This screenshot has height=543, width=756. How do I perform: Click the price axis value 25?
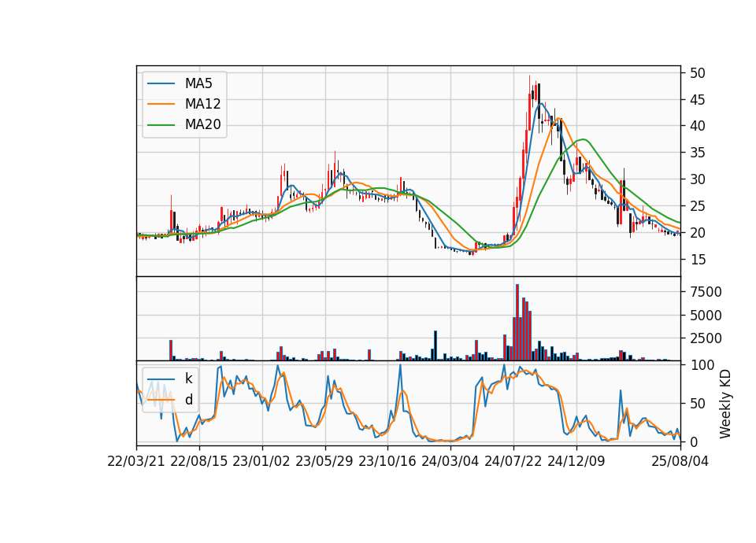point(698,207)
